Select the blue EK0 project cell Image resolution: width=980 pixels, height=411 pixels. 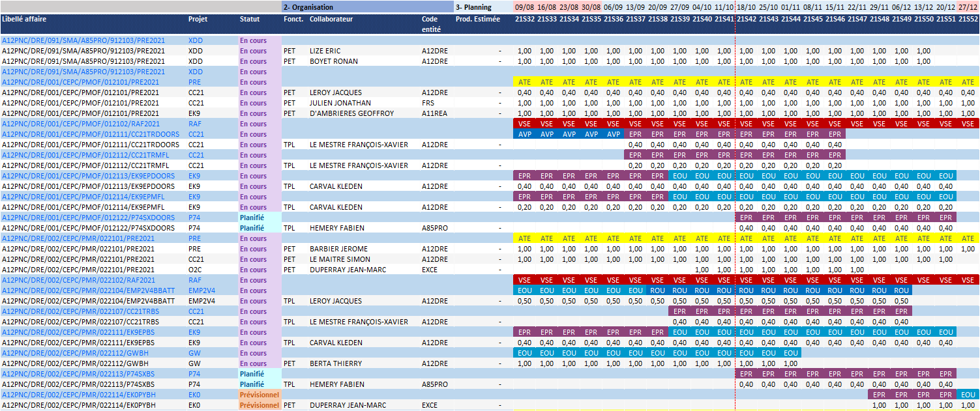pos(194,395)
